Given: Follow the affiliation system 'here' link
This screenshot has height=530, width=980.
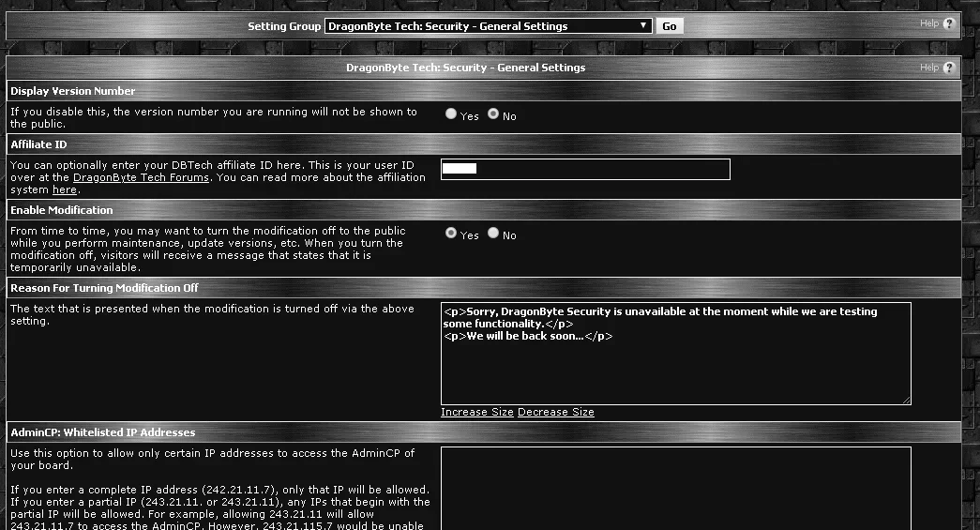Looking at the screenshot, I should point(65,190).
